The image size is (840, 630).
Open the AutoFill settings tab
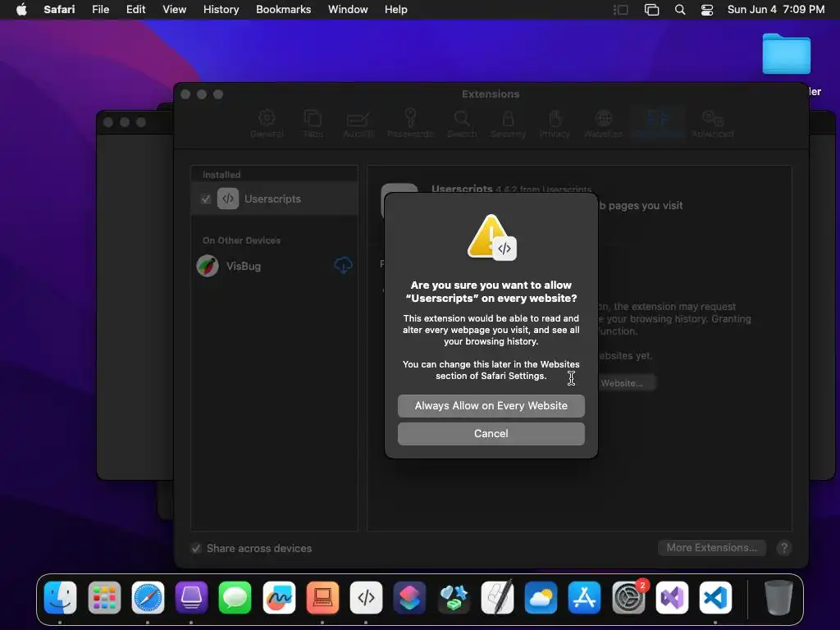[358, 124]
